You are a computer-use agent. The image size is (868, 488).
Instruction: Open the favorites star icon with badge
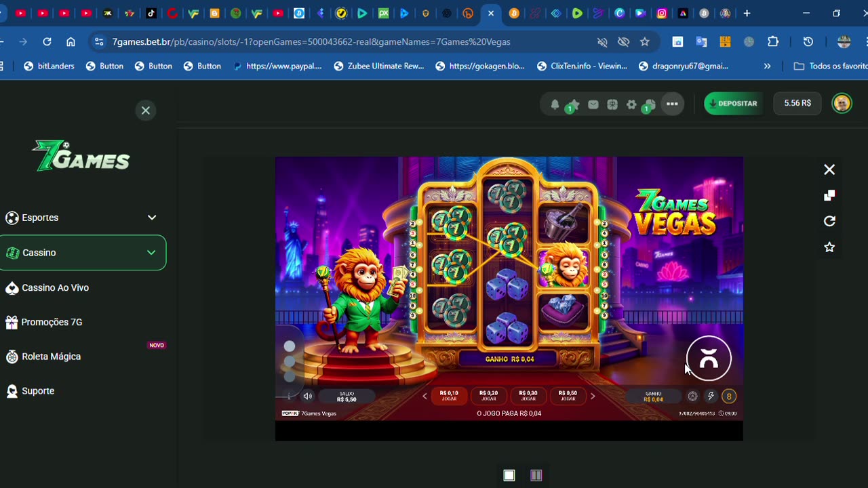[x=573, y=105]
